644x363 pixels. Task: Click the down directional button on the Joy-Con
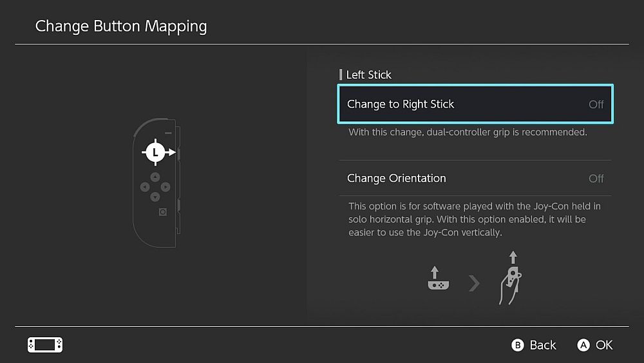tap(155, 197)
